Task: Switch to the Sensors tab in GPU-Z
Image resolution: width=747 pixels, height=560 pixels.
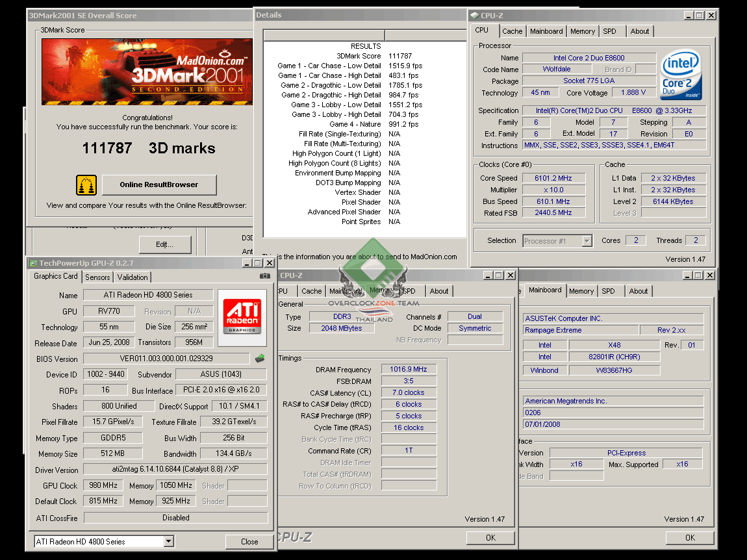Action: pyautogui.click(x=97, y=277)
